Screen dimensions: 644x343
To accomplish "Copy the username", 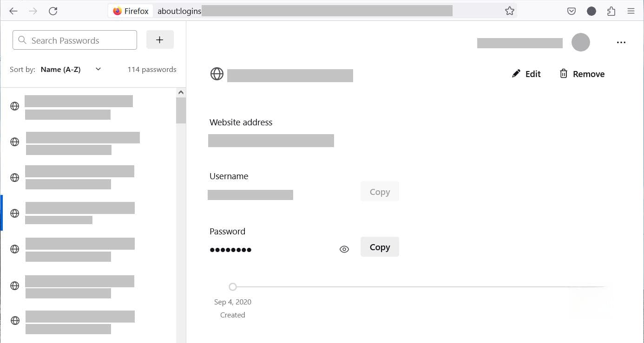I will pyautogui.click(x=380, y=192).
